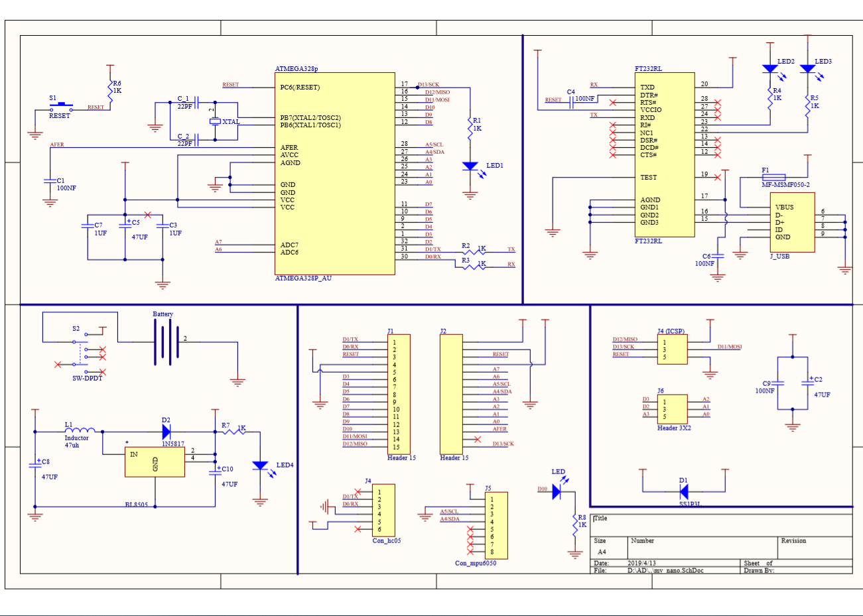Select the XTAL crystal symbol

coord(215,121)
